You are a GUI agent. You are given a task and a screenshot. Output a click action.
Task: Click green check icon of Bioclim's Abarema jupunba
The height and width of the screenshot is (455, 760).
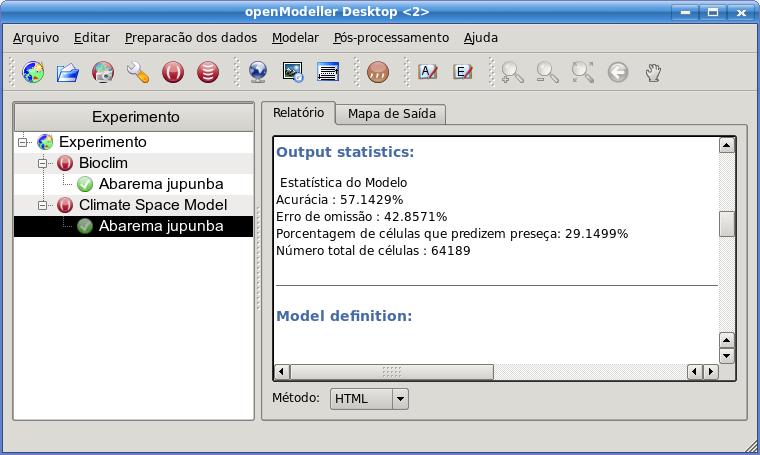[x=85, y=184]
